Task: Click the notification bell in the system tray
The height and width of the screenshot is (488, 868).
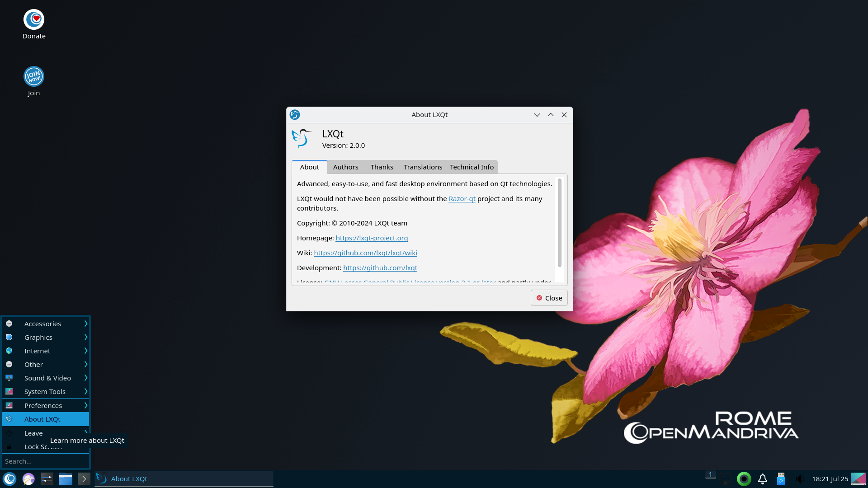Action: (x=763, y=479)
